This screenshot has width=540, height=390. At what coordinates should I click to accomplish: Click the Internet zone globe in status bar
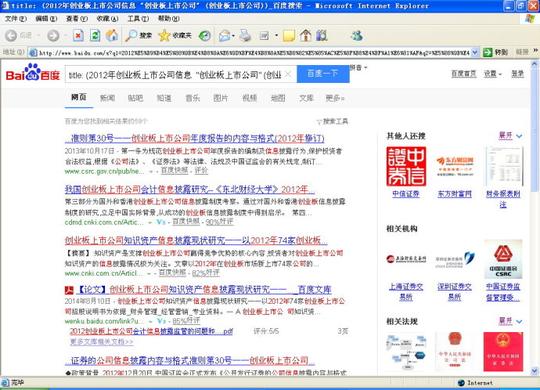point(461,383)
